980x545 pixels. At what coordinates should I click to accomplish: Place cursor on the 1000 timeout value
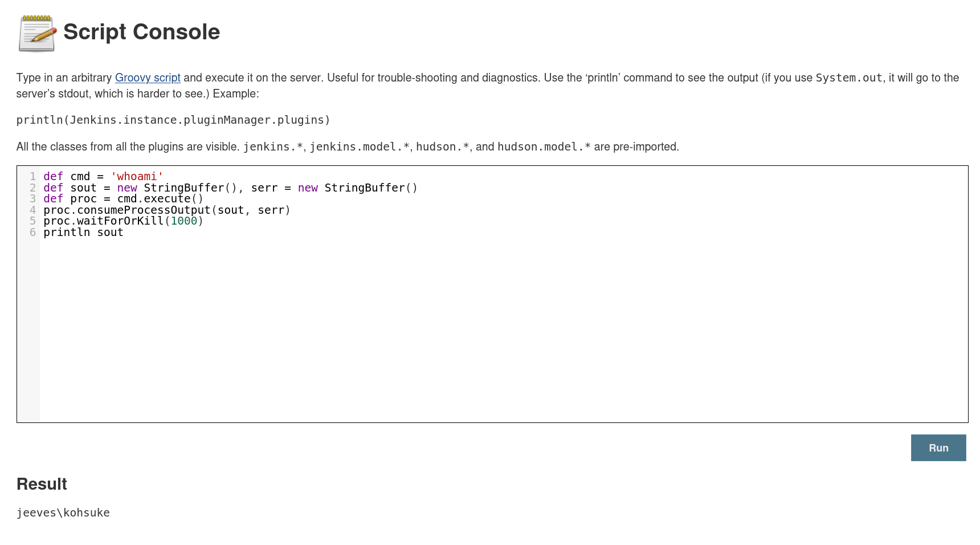[x=183, y=221]
